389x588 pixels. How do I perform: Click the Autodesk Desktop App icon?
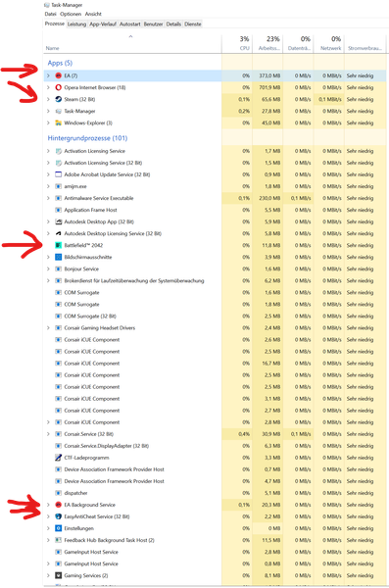(58, 221)
